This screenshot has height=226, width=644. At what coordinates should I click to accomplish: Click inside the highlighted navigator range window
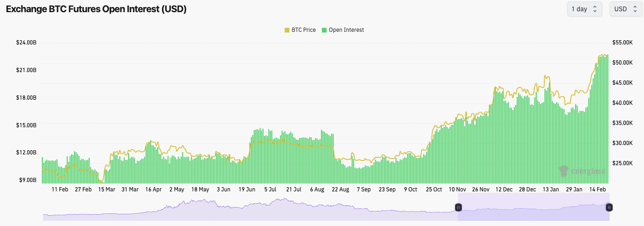(x=534, y=211)
